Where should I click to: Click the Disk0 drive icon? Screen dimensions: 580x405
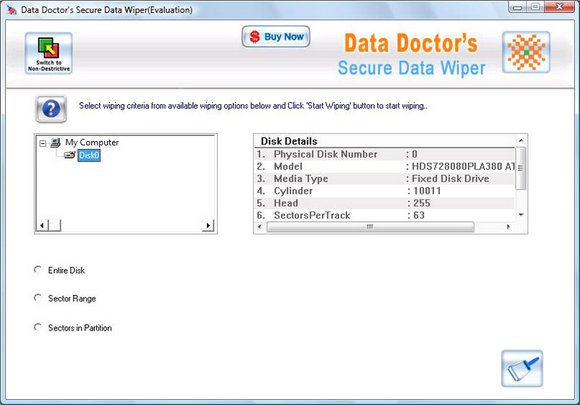[70, 155]
